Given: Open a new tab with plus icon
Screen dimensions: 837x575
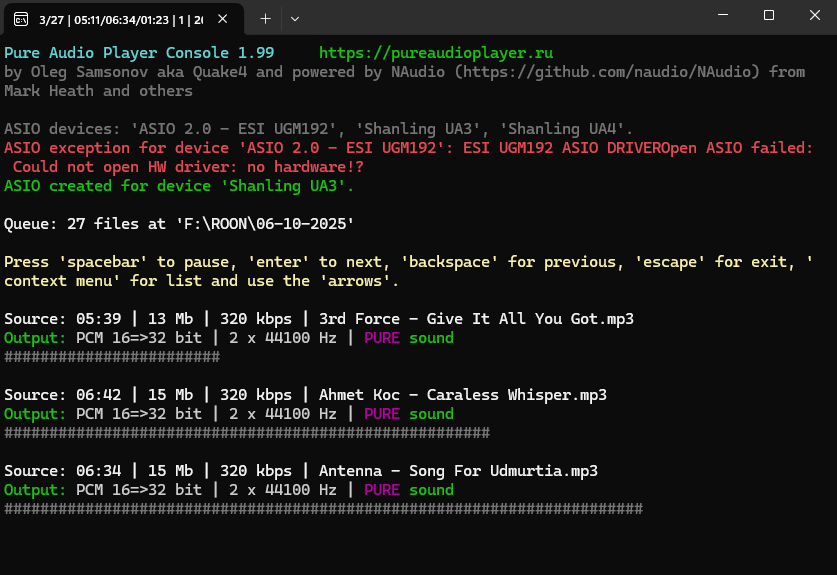Looking at the screenshot, I should tap(265, 19).
